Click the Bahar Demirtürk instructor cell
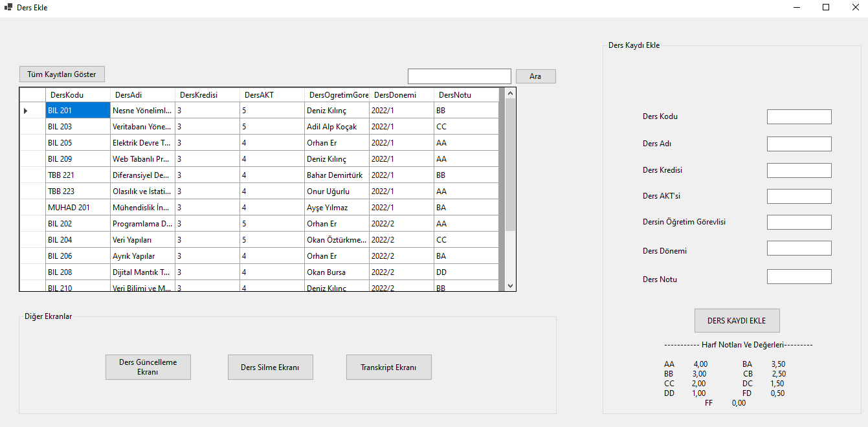This screenshot has height=427, width=868. pyautogui.click(x=337, y=175)
